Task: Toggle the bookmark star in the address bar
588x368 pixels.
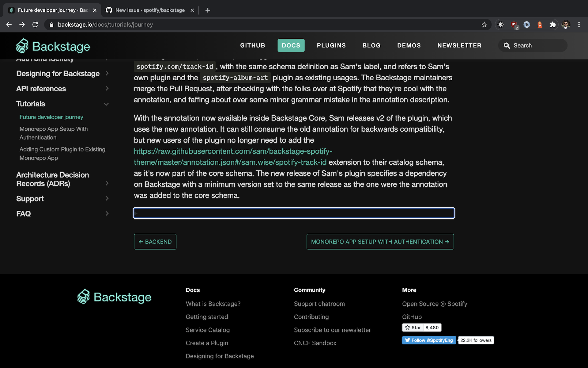Action: tap(484, 25)
